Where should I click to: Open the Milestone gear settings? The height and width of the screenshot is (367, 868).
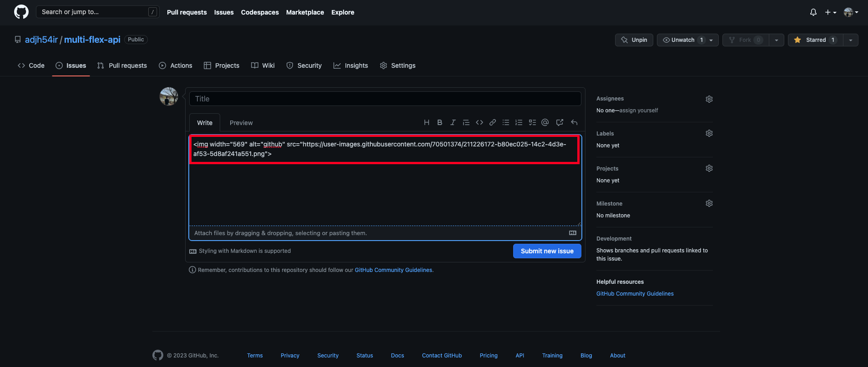coord(709,203)
